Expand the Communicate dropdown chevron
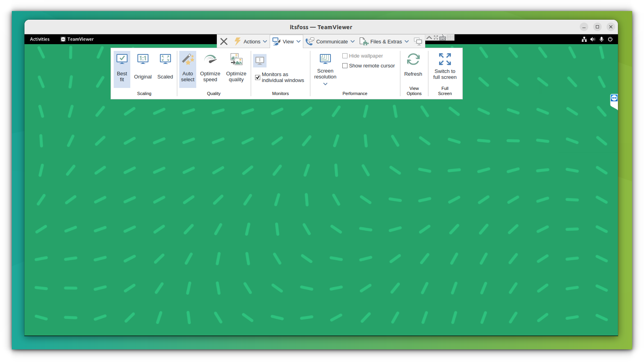This screenshot has height=362, width=644. click(353, 41)
